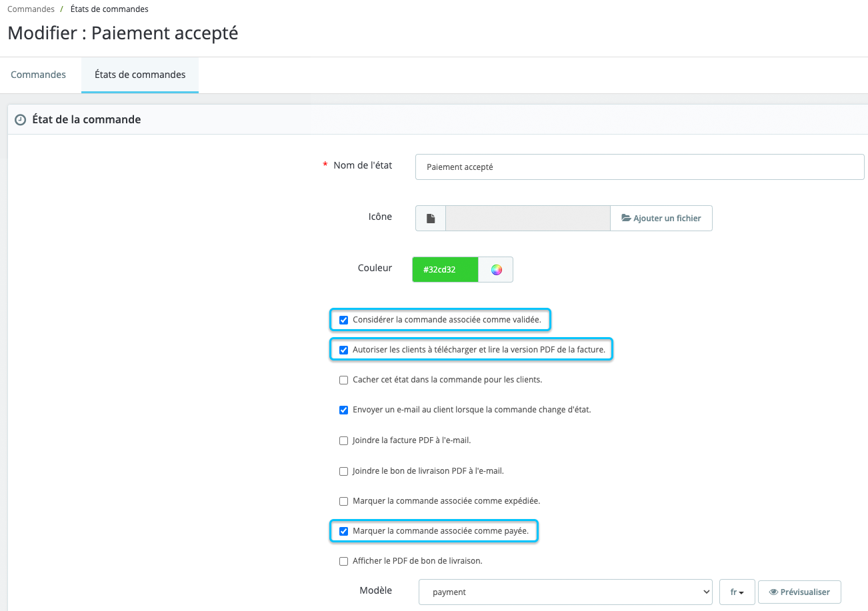This screenshot has height=611, width=868.
Task: Disable Considérer la commande associée comme validée
Action: pos(343,320)
